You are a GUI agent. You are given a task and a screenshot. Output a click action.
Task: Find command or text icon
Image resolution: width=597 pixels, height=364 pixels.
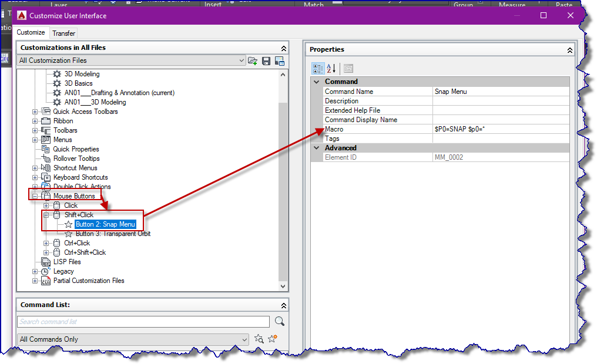(259, 339)
